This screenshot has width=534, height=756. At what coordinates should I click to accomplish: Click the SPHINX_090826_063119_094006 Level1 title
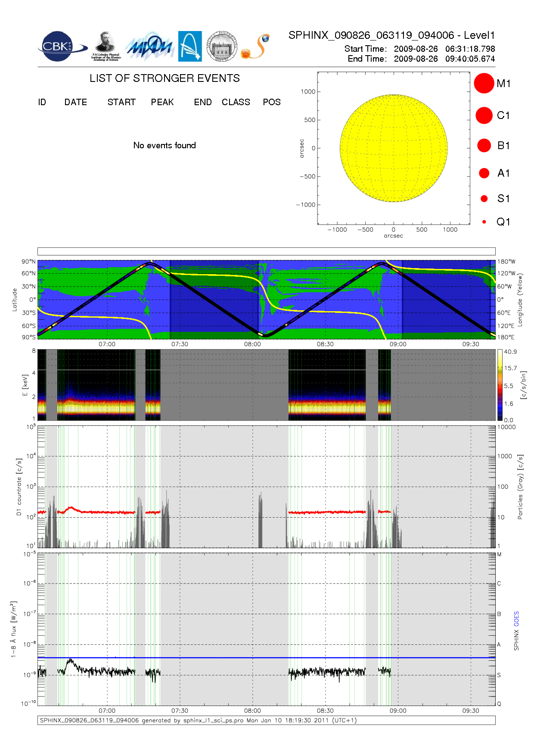(x=391, y=35)
